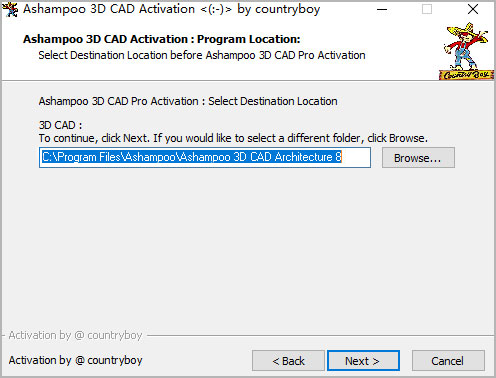Click the "3D CAD :" label
Image resolution: width=496 pixels, height=378 pixels.
tap(60, 125)
